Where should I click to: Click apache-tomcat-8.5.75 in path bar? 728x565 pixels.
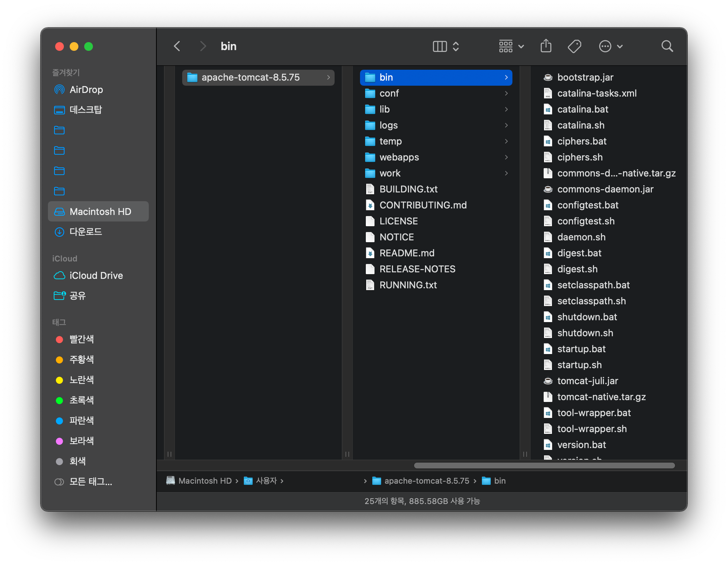[x=426, y=481]
